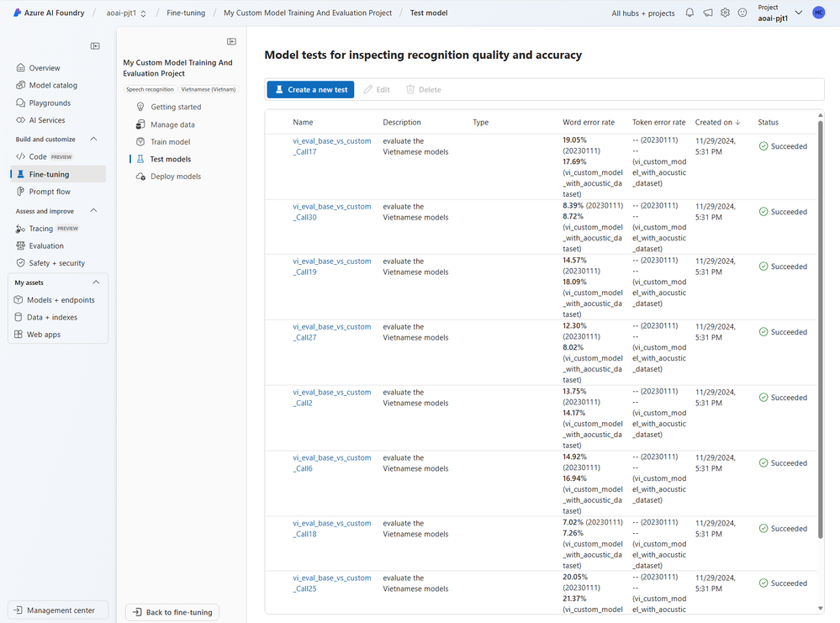
Task: Click the Safety + security shield icon
Action: pos(20,263)
